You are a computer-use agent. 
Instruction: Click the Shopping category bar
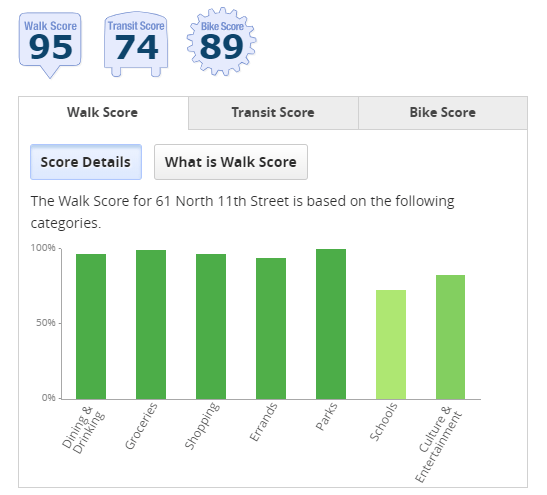(x=211, y=327)
